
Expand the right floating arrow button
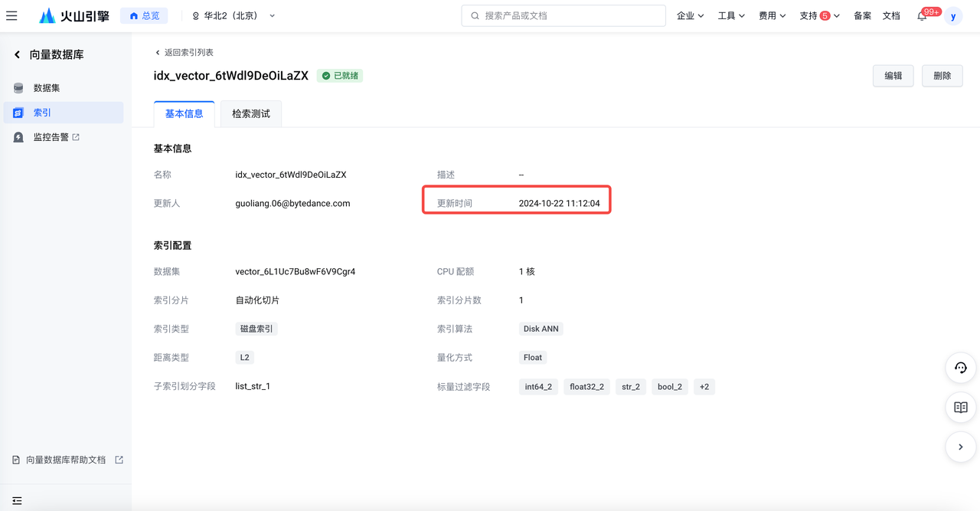pyautogui.click(x=961, y=447)
